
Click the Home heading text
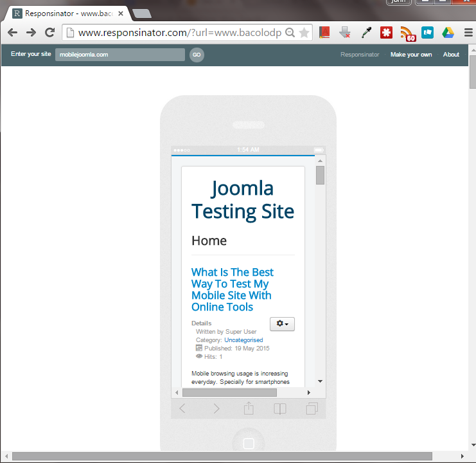click(209, 241)
